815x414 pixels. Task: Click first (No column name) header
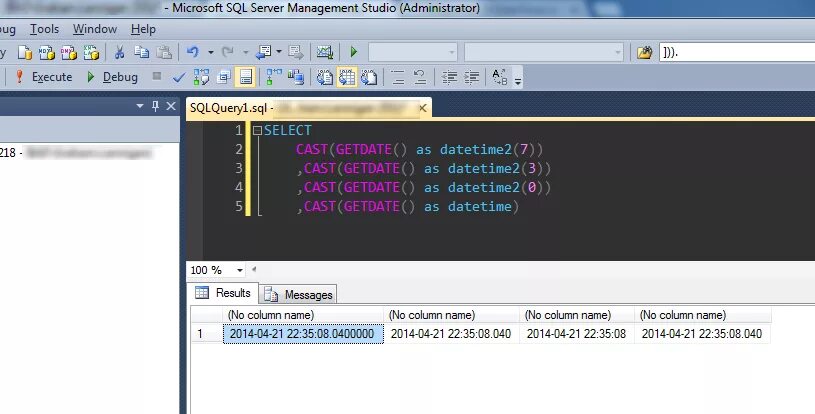[x=303, y=315]
